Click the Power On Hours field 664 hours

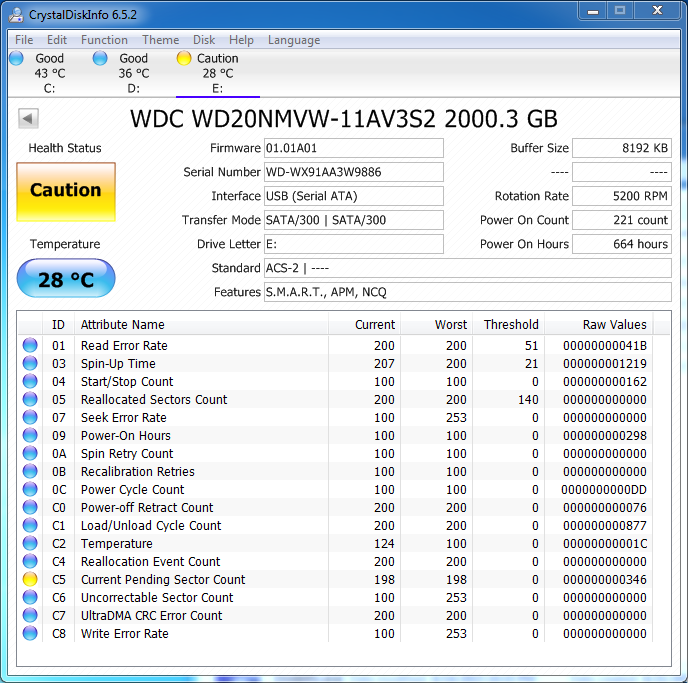(622, 244)
